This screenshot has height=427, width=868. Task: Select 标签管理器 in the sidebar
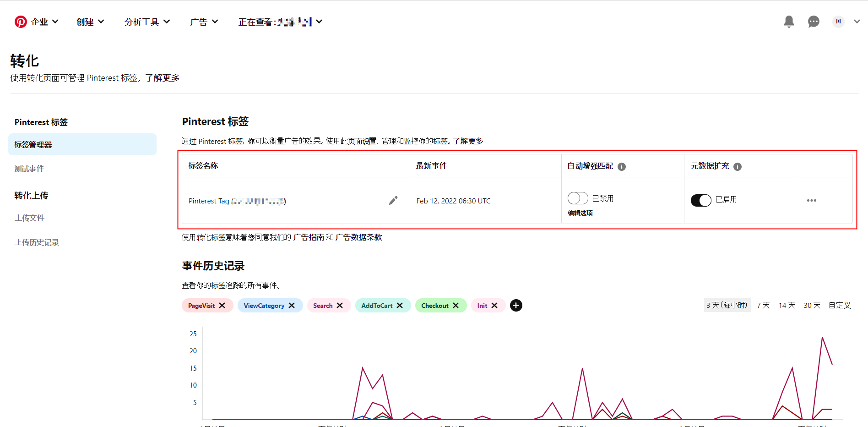(82, 144)
